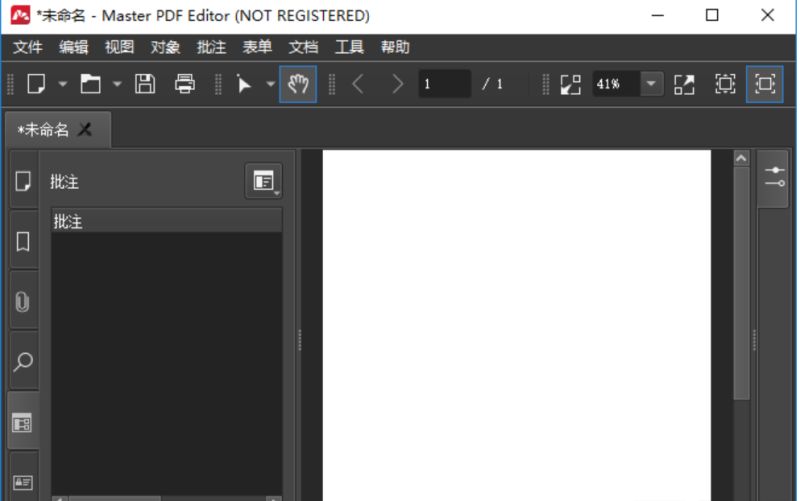The image size is (800, 501).
Task: Click the Master PDF Editor app logo
Action: (20, 15)
